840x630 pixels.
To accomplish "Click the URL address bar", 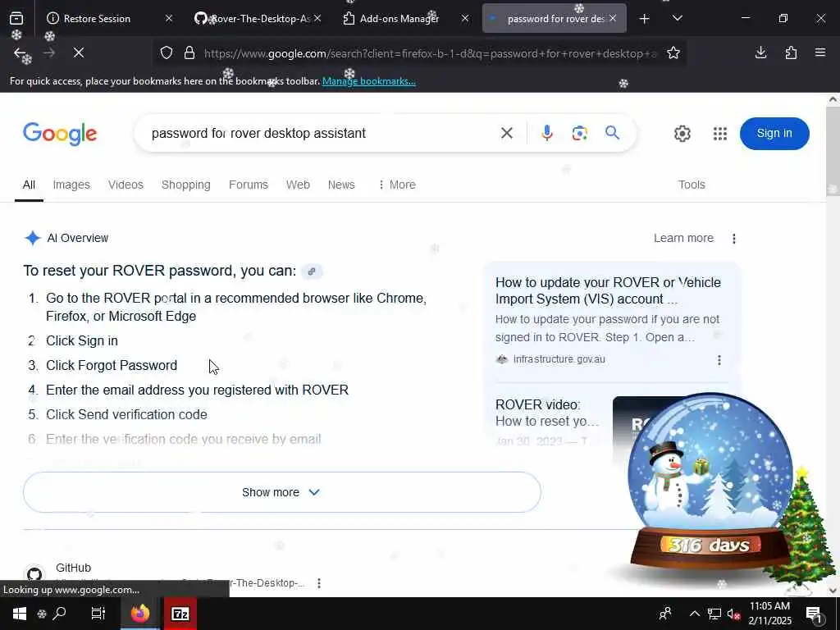I will tap(430, 53).
